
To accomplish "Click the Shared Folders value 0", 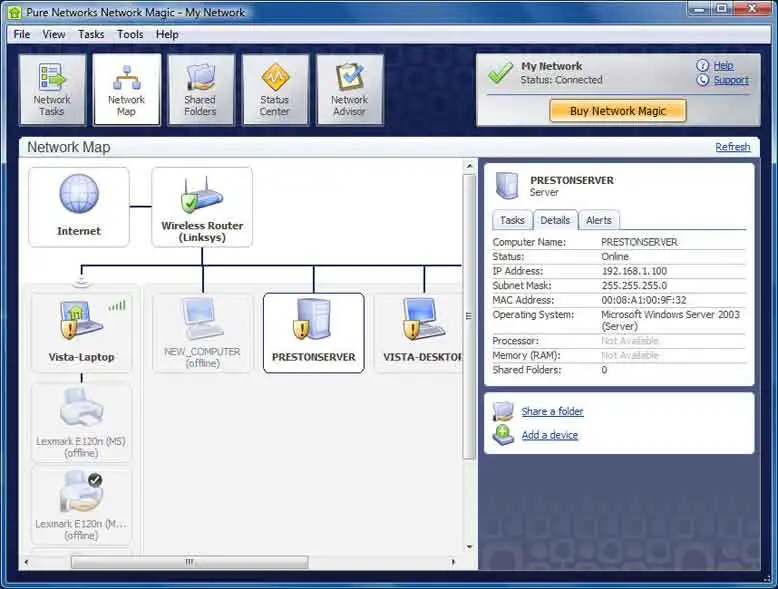I will pyautogui.click(x=604, y=370).
